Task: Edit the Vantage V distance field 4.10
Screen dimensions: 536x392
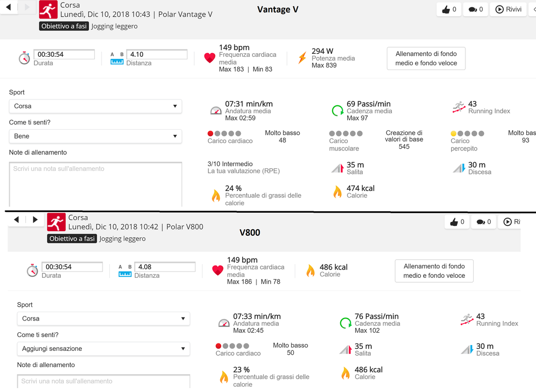Action: (157, 54)
